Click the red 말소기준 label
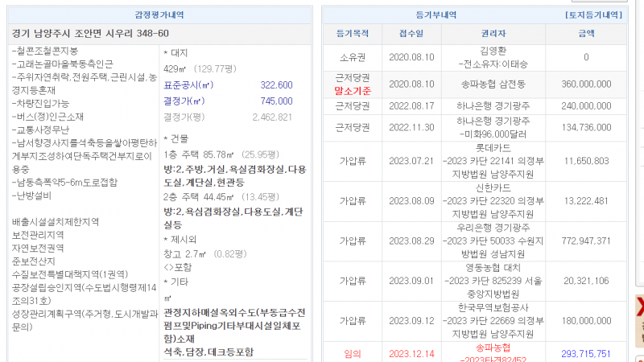This screenshot has height=362, width=644. 353,90
